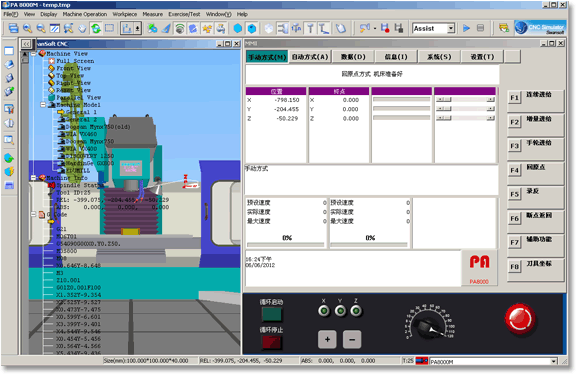Click the zoom in magnifier toolbar icon
This screenshot has height=381, width=581.
[27, 28]
